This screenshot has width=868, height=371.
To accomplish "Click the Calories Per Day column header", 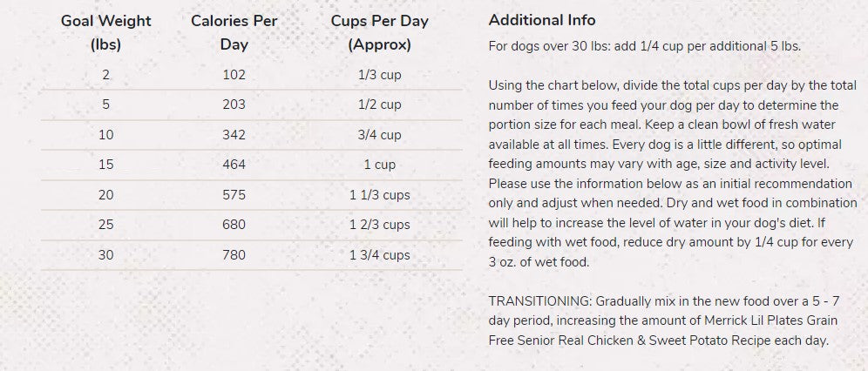I will pyautogui.click(x=234, y=32).
